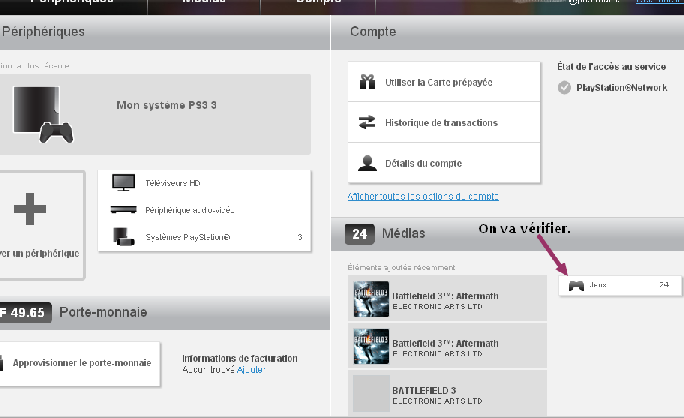This screenshot has height=418, width=684.
Task: Open Mon système PS3 3 device card
Action: [155, 114]
